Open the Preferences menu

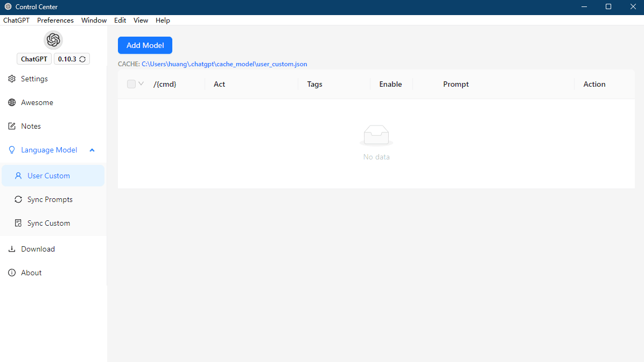(x=55, y=20)
